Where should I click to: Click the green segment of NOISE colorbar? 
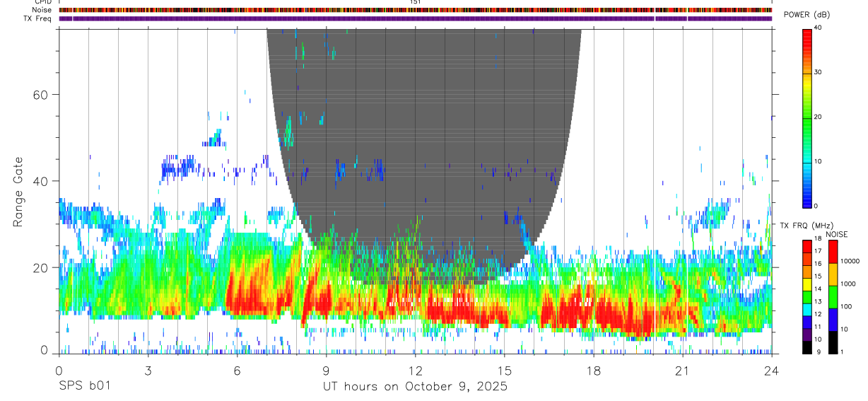click(x=833, y=297)
